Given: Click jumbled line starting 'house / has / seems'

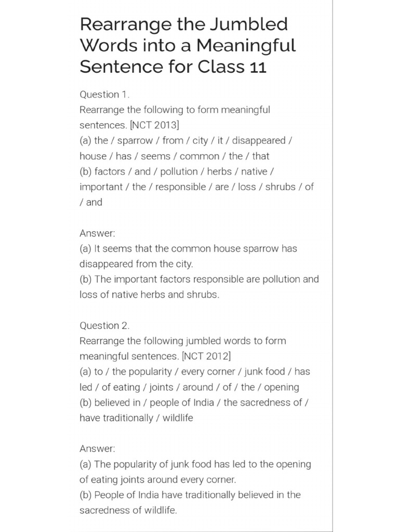Looking at the screenshot, I should pyautogui.click(x=174, y=156).
